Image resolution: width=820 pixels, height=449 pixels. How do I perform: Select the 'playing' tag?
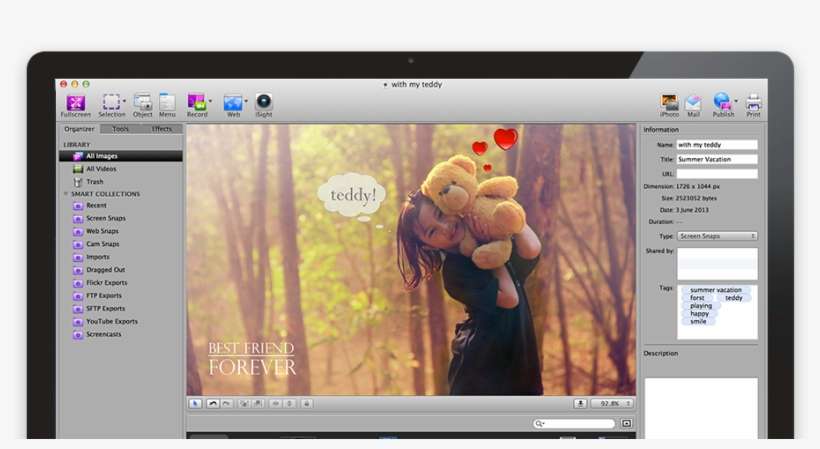click(x=701, y=306)
